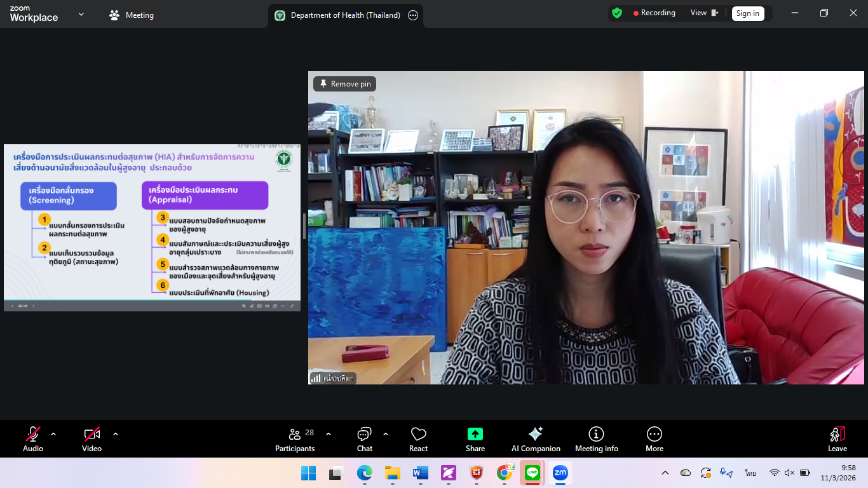868x488 pixels.
Task: Open the Participants panel
Action: tap(295, 438)
